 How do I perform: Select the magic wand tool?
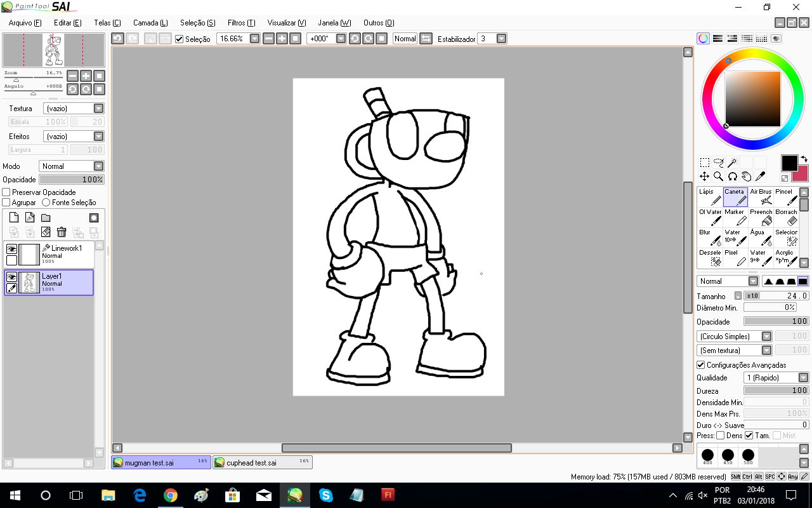(x=732, y=163)
